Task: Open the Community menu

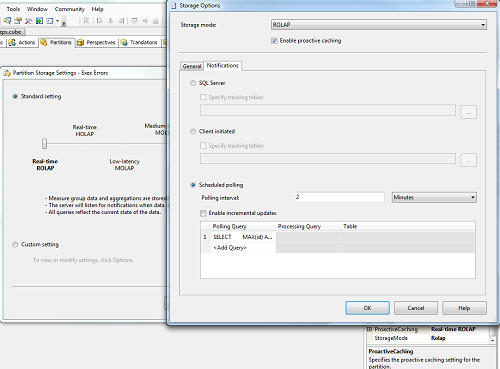Action: [x=70, y=9]
